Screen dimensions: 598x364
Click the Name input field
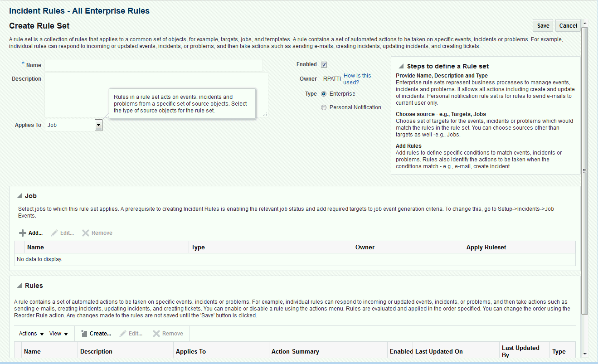pyautogui.click(x=154, y=65)
